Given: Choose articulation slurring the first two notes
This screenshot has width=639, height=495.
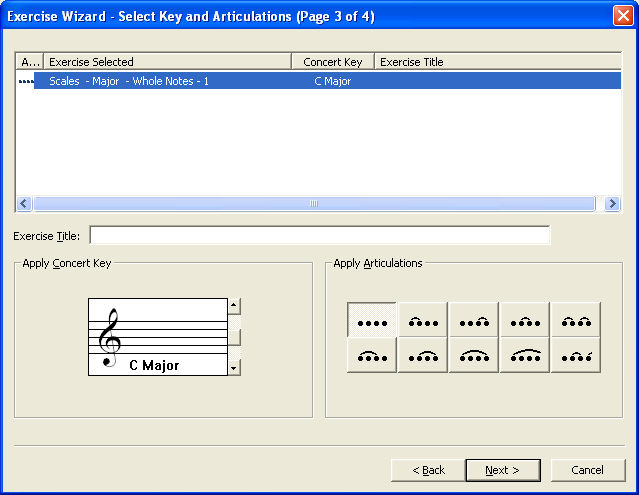Looking at the screenshot, I should click(422, 320).
